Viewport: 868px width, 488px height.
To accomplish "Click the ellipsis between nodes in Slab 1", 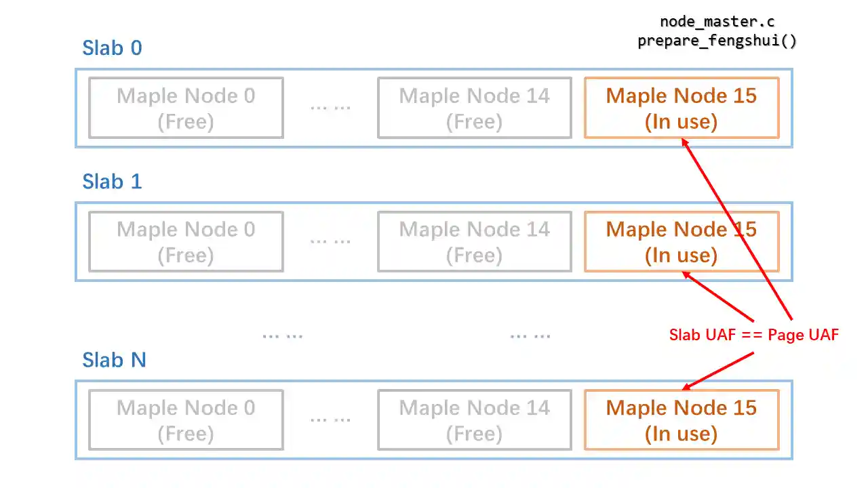I will tap(330, 241).
